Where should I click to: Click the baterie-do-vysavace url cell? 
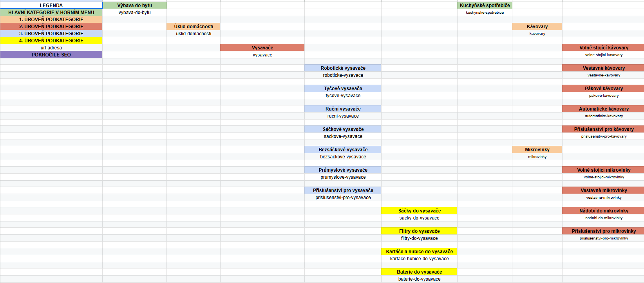pyautogui.click(x=419, y=279)
